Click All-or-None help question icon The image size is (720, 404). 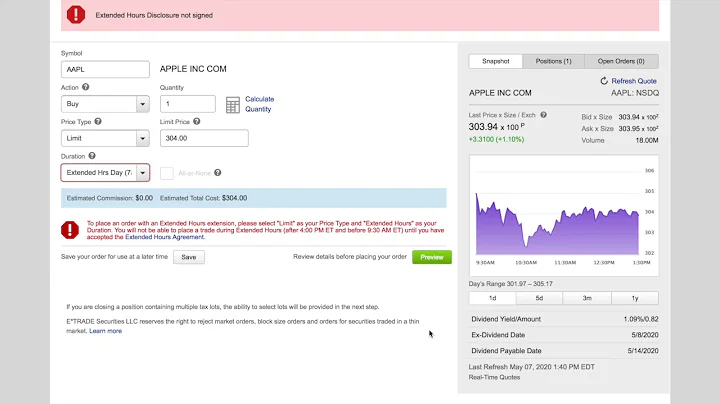coord(218,173)
